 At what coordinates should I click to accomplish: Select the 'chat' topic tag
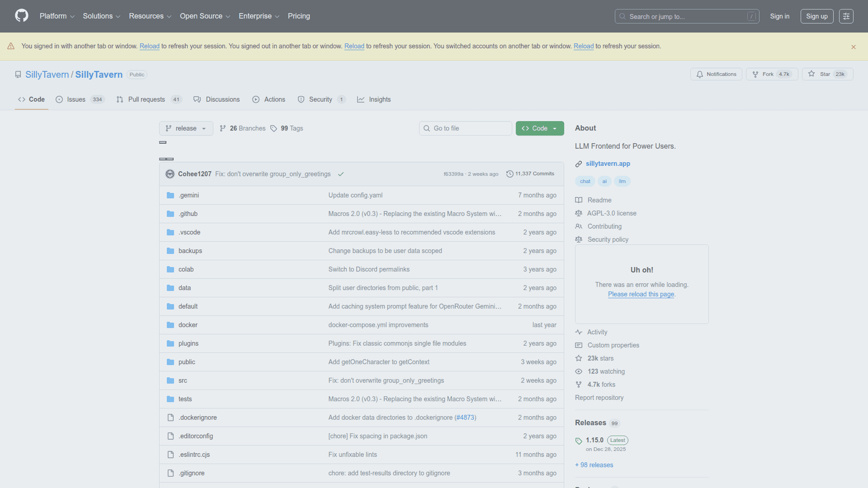point(585,181)
